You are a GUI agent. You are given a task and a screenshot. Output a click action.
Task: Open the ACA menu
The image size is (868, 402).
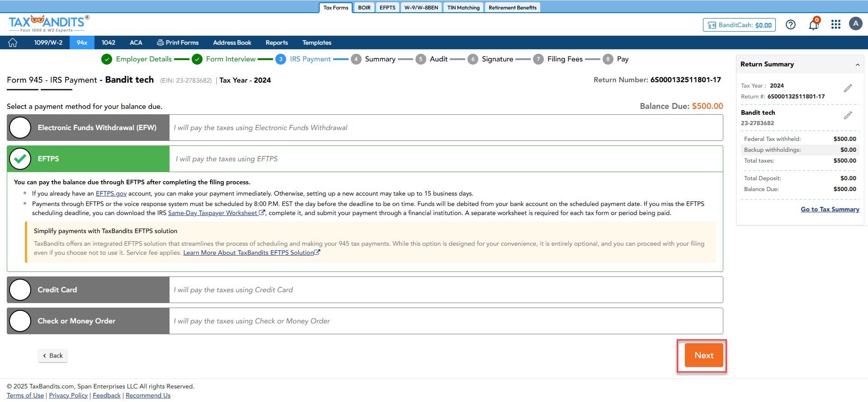136,42
